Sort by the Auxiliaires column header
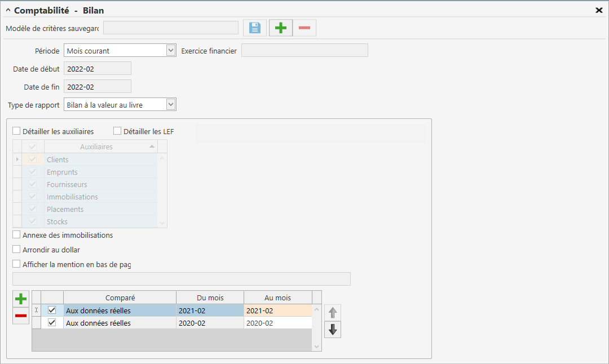Screen dimensions: 609x364 101,147
